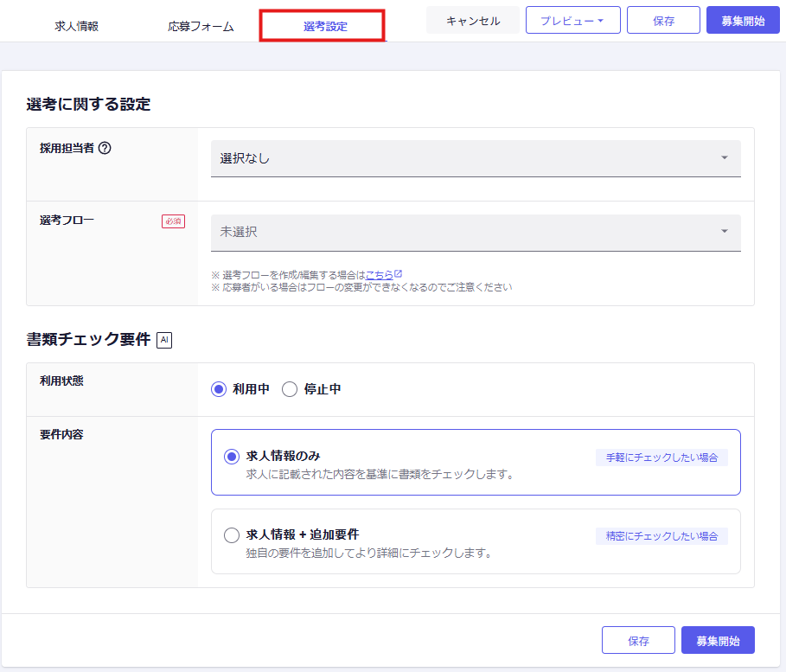Switch usage status to 停止中
Screen dimensions: 786x672
(x=290, y=389)
